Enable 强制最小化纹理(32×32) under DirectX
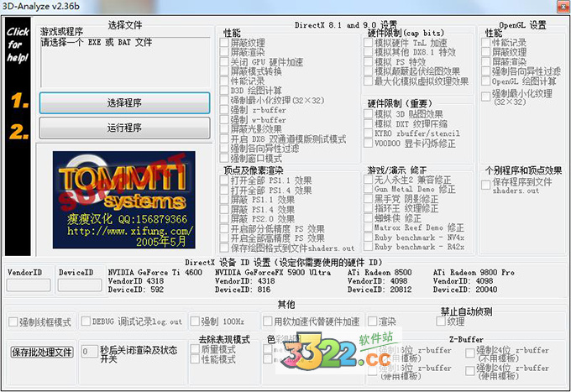The height and width of the screenshot is (392, 571). (224, 101)
